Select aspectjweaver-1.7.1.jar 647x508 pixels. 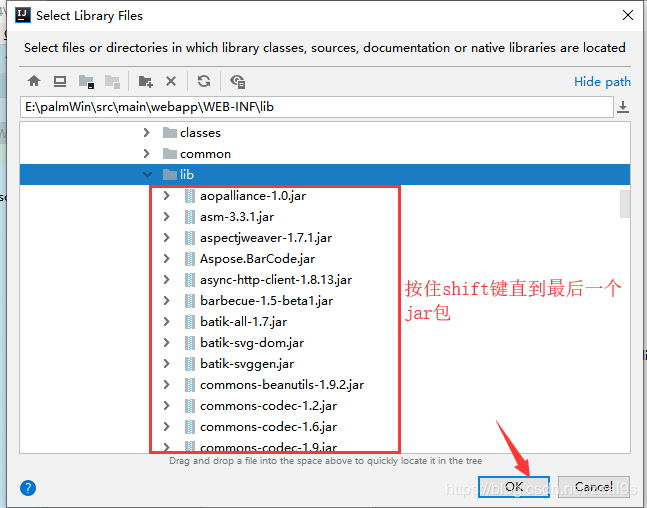266,238
